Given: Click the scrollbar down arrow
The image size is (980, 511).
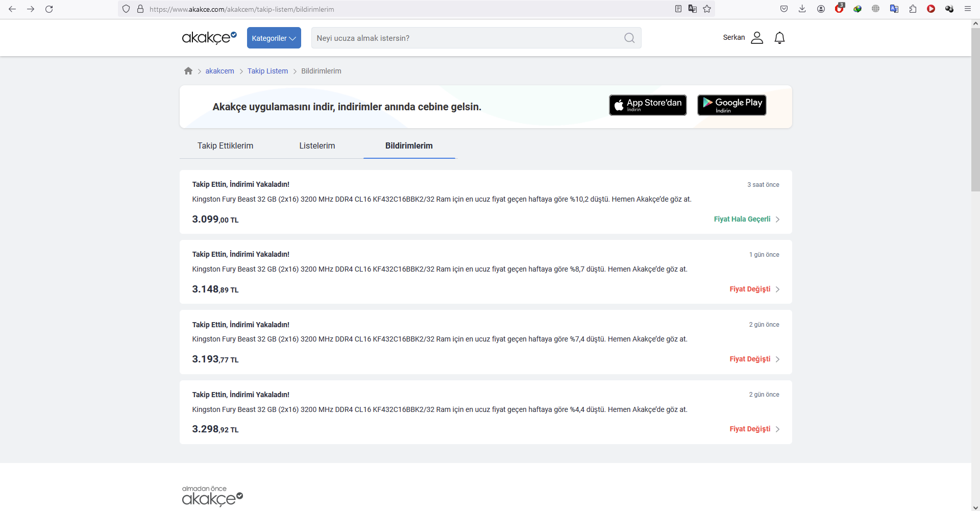Looking at the screenshot, I should [x=975, y=507].
